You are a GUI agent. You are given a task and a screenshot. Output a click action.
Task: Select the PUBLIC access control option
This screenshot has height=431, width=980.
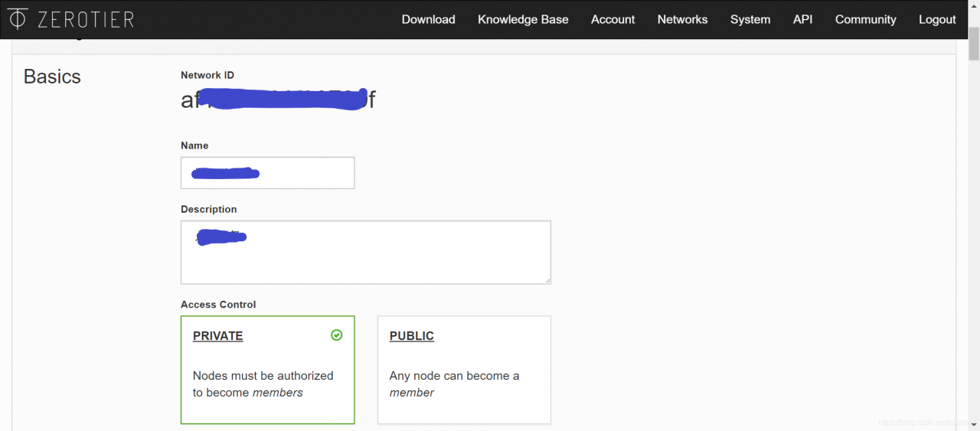pyautogui.click(x=464, y=370)
